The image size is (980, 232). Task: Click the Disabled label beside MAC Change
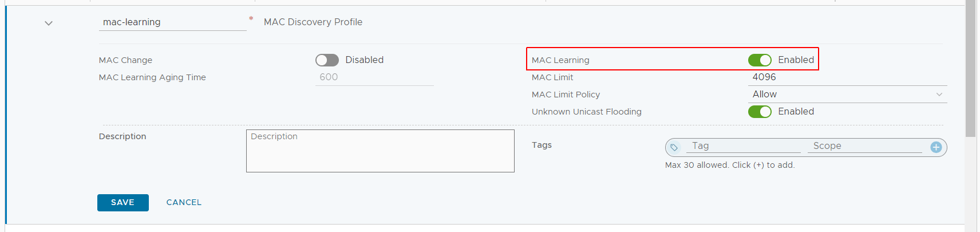point(365,60)
